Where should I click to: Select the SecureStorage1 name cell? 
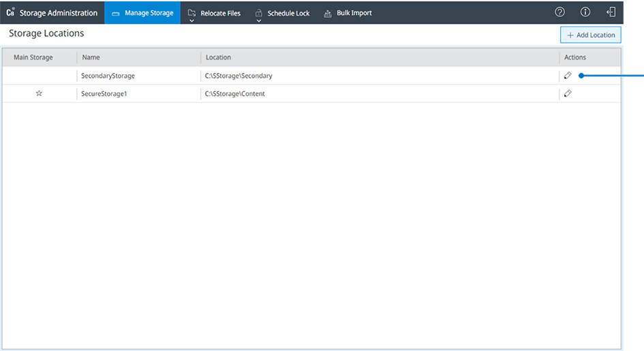click(104, 93)
